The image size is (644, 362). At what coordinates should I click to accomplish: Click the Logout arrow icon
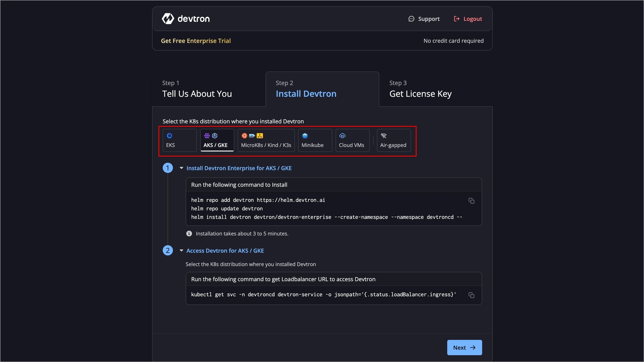tap(456, 19)
